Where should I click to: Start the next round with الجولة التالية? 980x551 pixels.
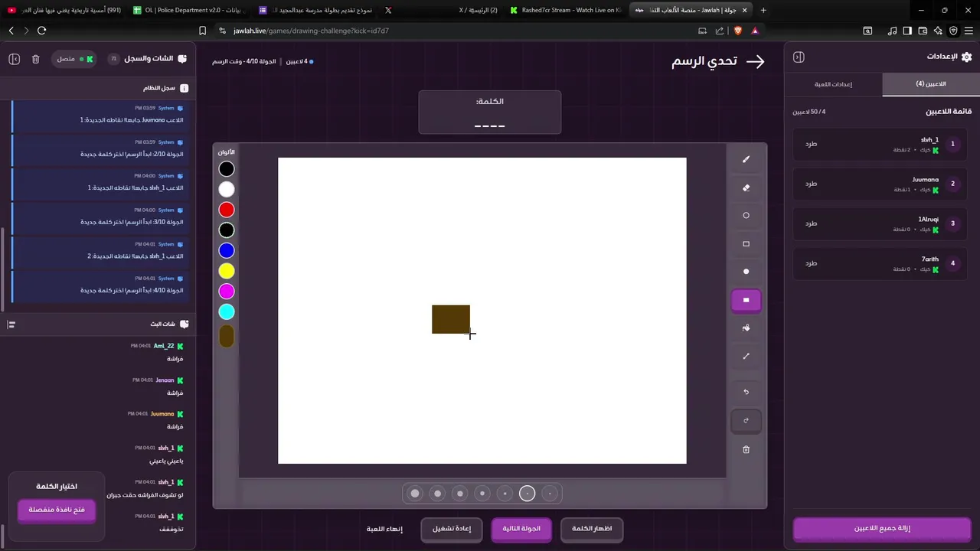coord(521,529)
